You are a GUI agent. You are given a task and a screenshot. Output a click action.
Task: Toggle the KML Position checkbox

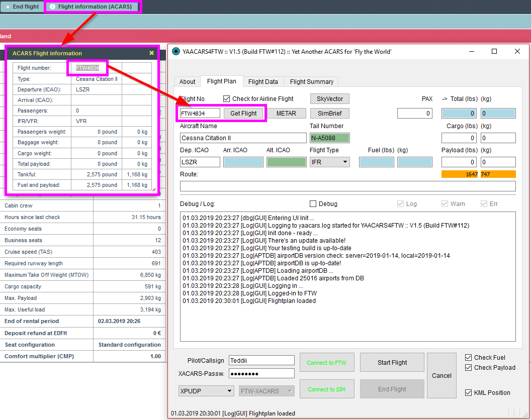coord(468,392)
